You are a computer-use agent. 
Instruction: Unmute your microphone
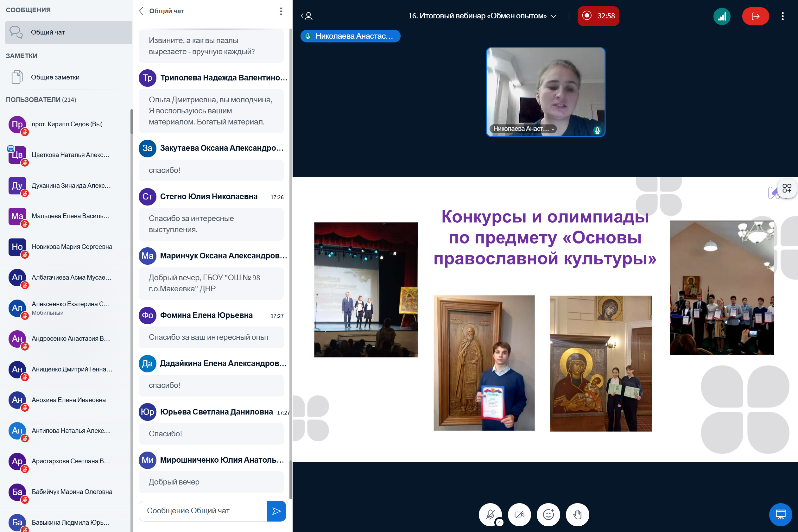(x=490, y=514)
